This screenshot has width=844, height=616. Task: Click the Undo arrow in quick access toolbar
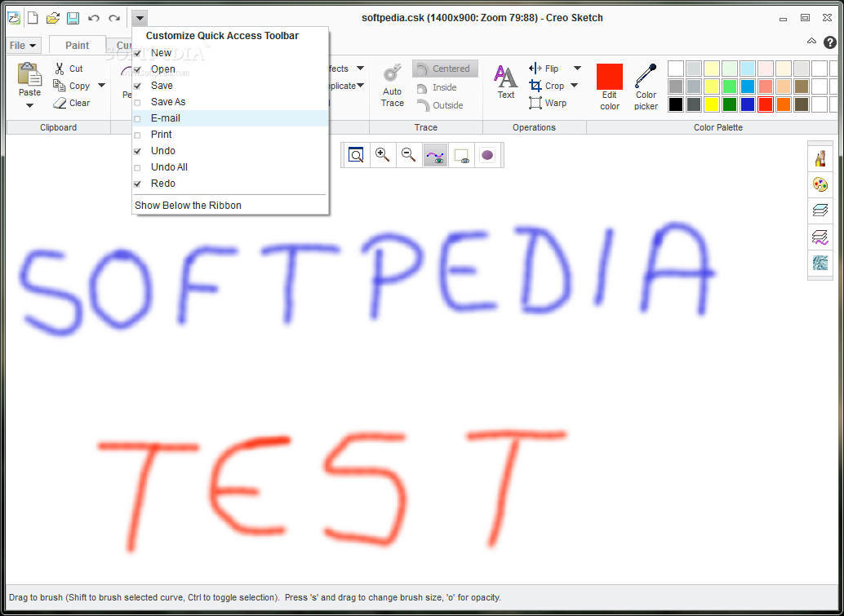(x=94, y=18)
